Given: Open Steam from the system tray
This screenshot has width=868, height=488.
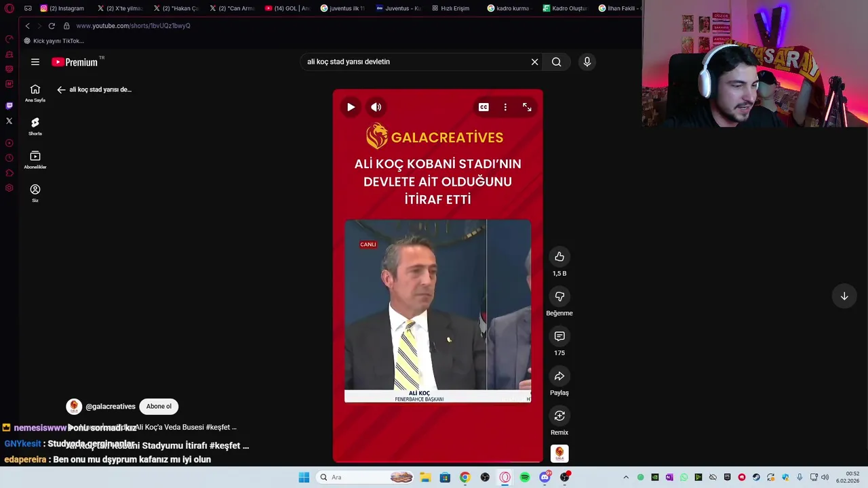Looking at the screenshot, I should point(756,477).
